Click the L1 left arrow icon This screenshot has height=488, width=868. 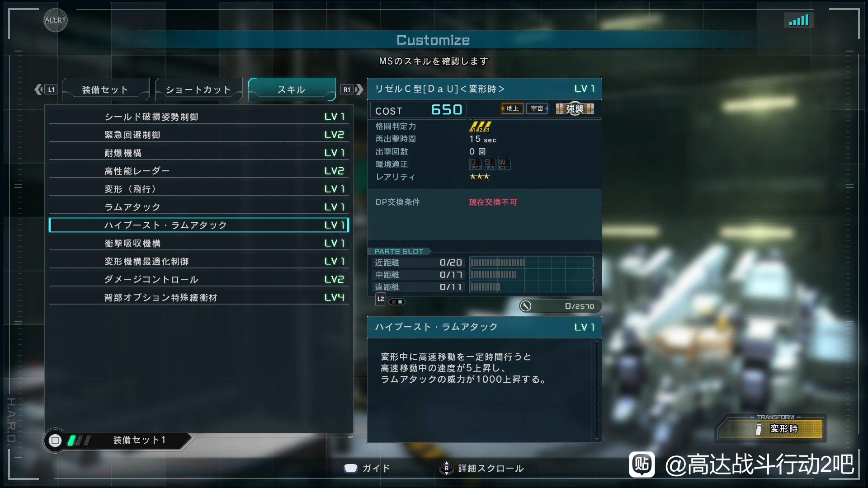click(x=46, y=89)
